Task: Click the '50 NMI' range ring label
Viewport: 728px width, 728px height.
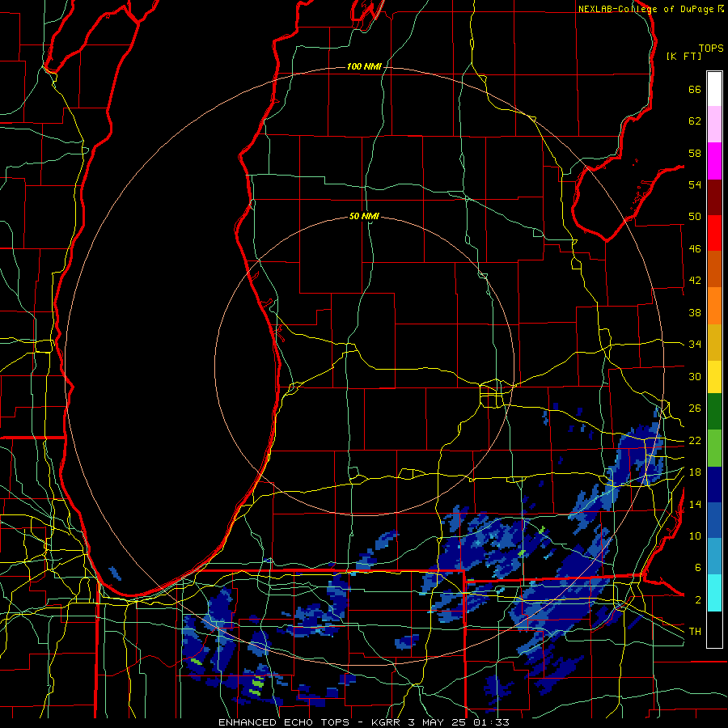Action: [364, 216]
